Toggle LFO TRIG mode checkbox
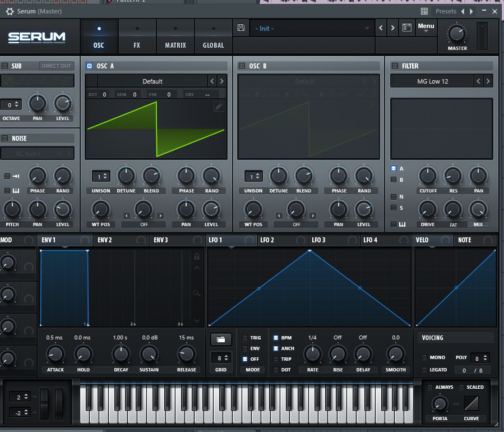Image resolution: width=504 pixels, height=432 pixels. [245, 338]
